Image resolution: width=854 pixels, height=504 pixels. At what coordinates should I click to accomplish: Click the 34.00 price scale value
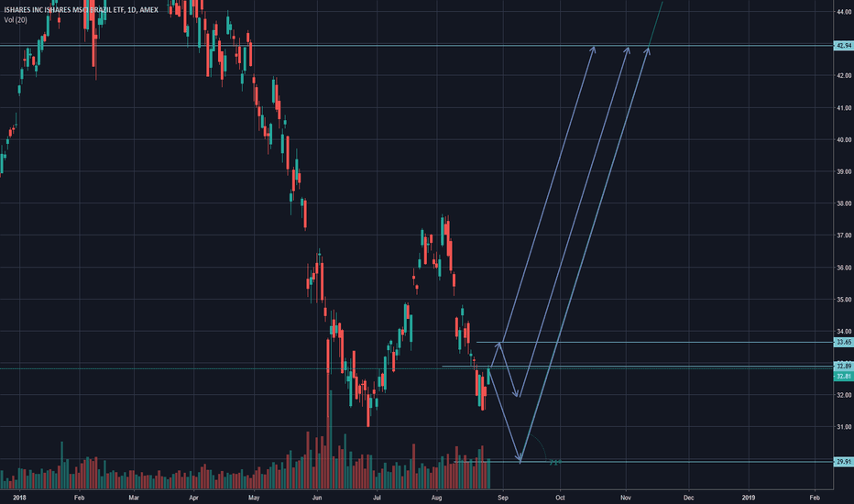pyautogui.click(x=844, y=332)
